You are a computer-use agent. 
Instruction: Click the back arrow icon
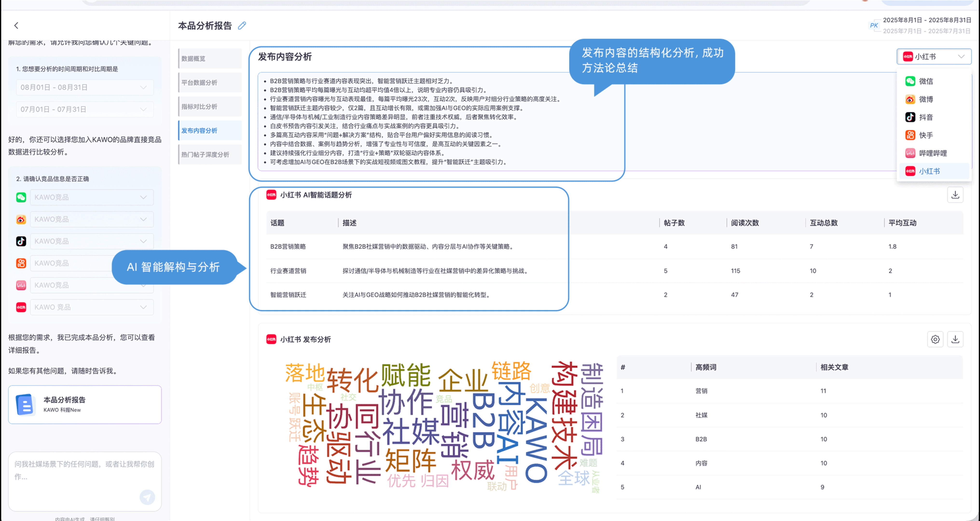(16, 26)
